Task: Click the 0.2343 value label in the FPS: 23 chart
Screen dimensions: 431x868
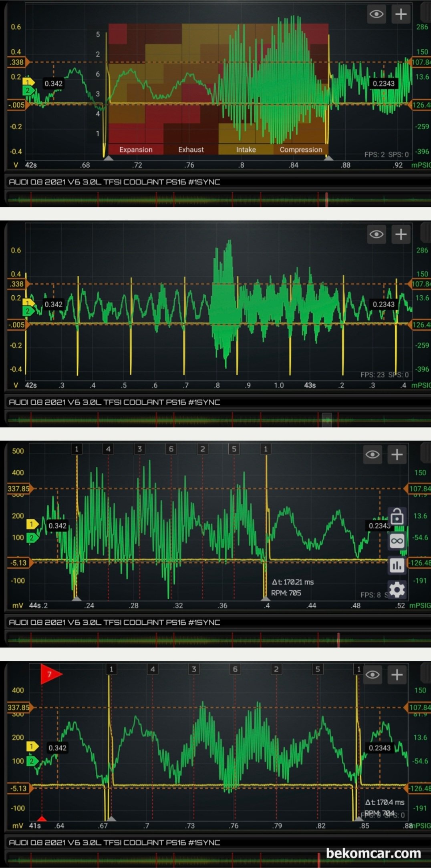Action: 383,304
